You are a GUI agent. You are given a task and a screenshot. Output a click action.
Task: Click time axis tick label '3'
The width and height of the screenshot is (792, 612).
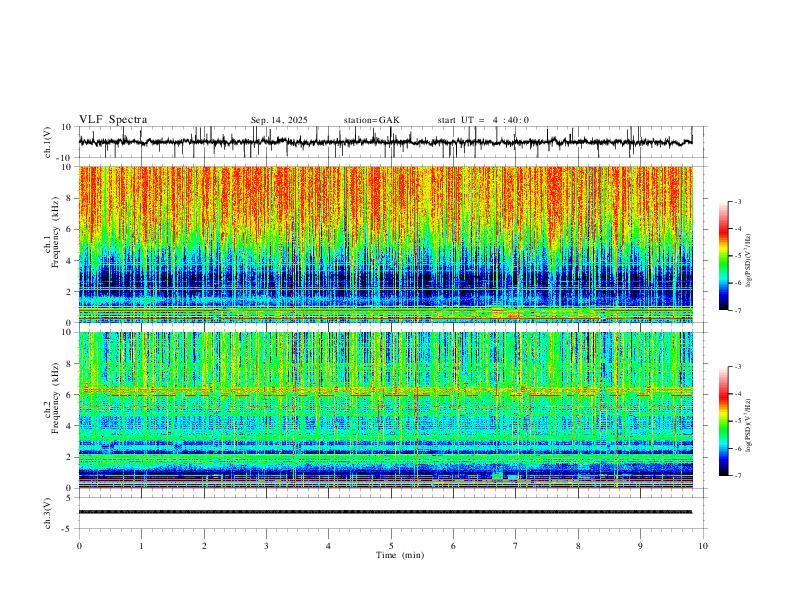[x=266, y=546]
